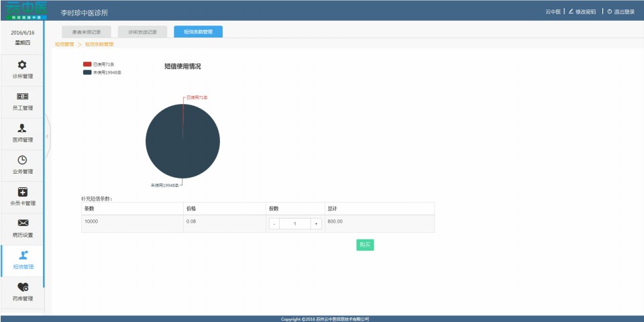This screenshot has width=644, height=322.
Task: Open 药库管理 heart icon
Action: [22, 287]
